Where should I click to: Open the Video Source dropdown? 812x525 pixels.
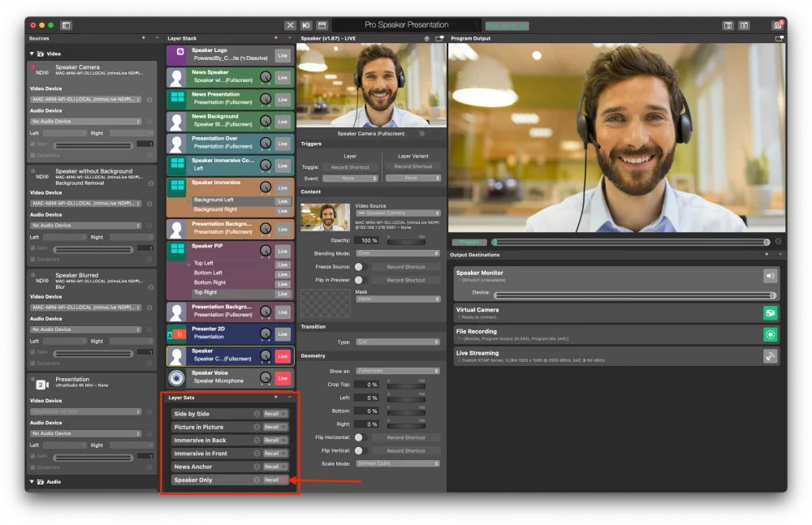pyautogui.click(x=398, y=213)
